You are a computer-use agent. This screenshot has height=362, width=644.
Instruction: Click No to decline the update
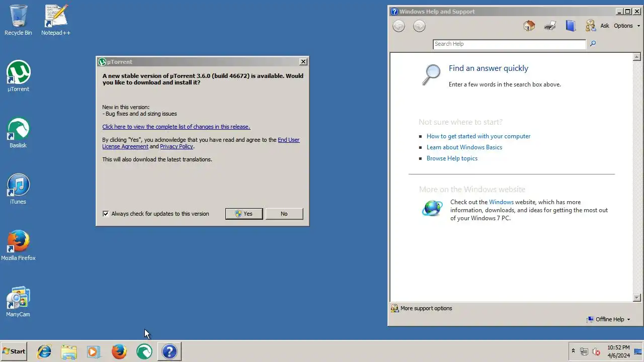[x=284, y=214]
